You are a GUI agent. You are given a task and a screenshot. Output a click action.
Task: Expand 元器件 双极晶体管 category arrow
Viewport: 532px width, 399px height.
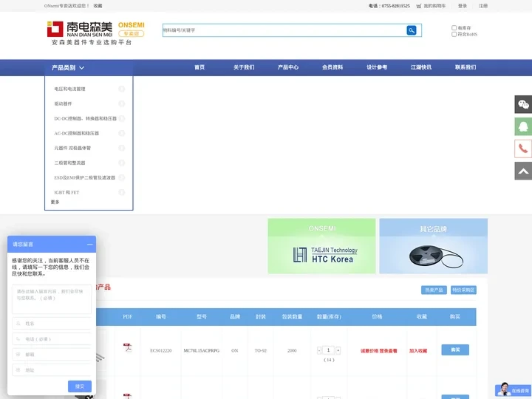coord(121,148)
